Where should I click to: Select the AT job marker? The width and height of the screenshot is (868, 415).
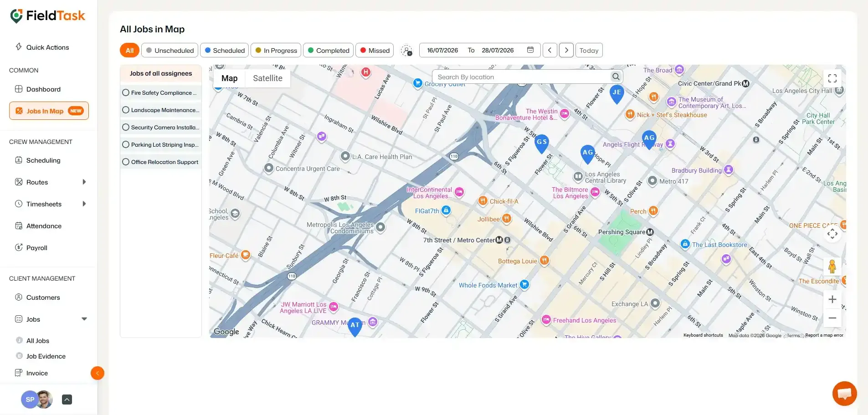(355, 327)
